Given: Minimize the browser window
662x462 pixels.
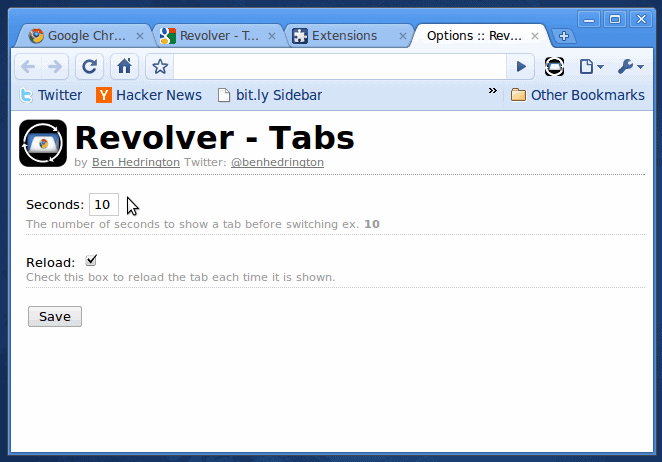Looking at the screenshot, I should [589, 19].
